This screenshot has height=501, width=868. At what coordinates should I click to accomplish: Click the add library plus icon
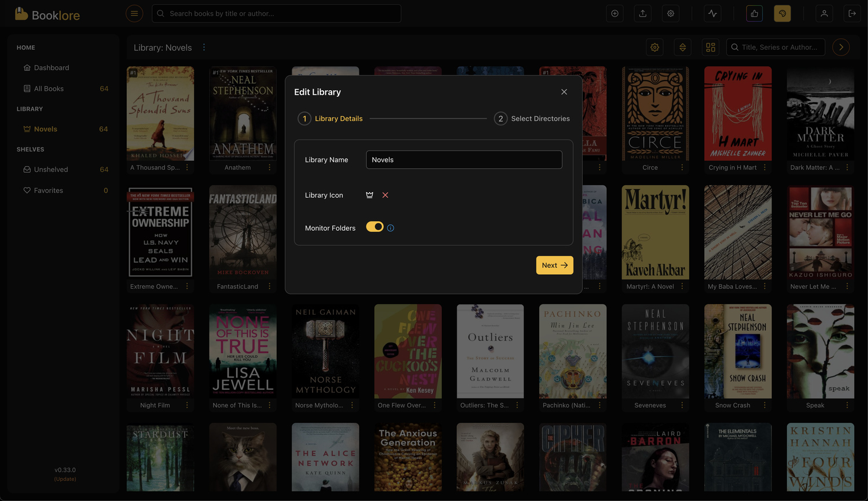615,13
